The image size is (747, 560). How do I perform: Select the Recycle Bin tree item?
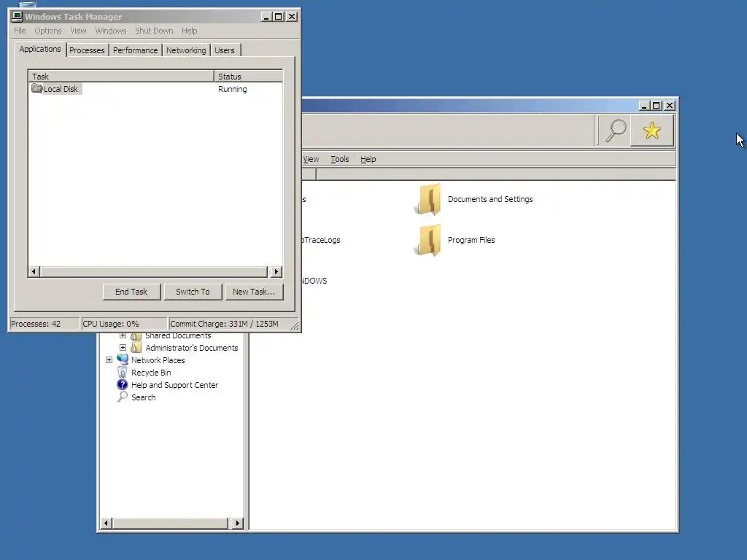151,373
